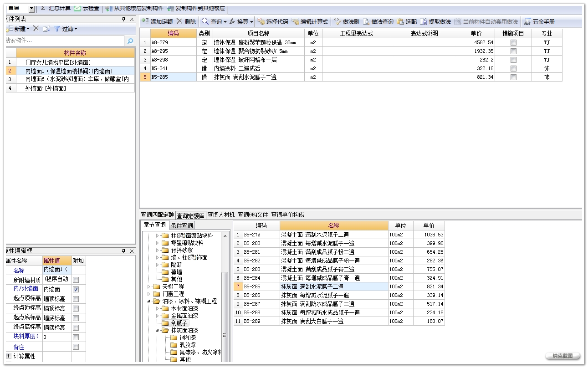Switch to 章节查询 tab
Screen dimensions: 588x368
tap(154, 225)
